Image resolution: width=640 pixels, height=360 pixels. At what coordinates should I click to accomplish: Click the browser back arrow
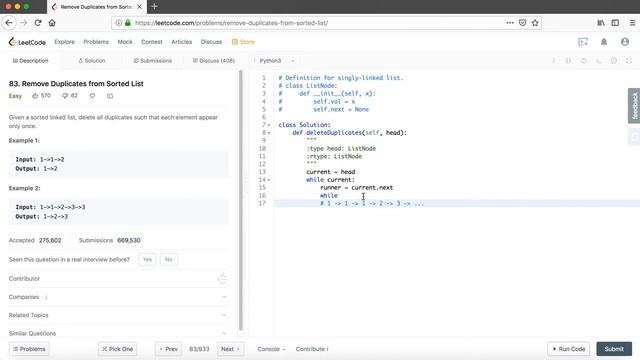tap(9, 23)
